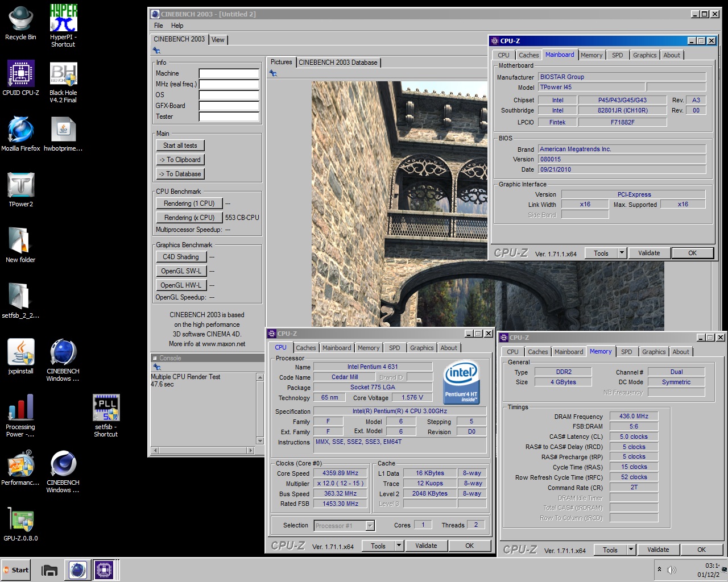Screen dimensions: 728x582
Task: Open the CINEBENCH Windows icon beside jxpiinstall
Action: (63, 360)
